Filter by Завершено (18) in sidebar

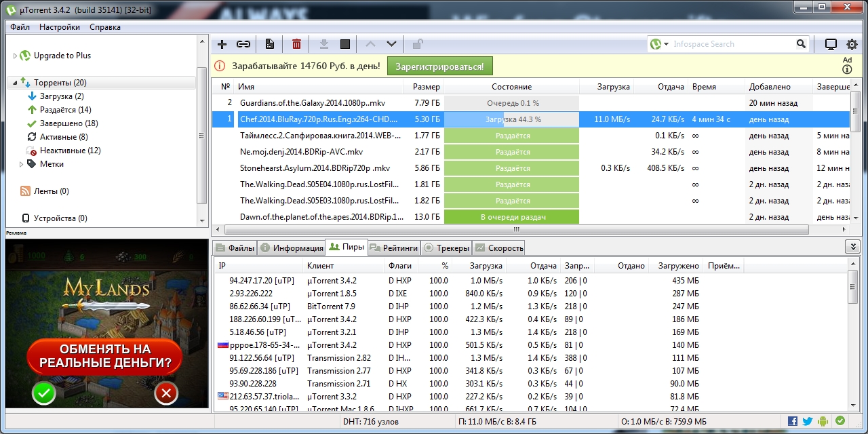click(69, 123)
